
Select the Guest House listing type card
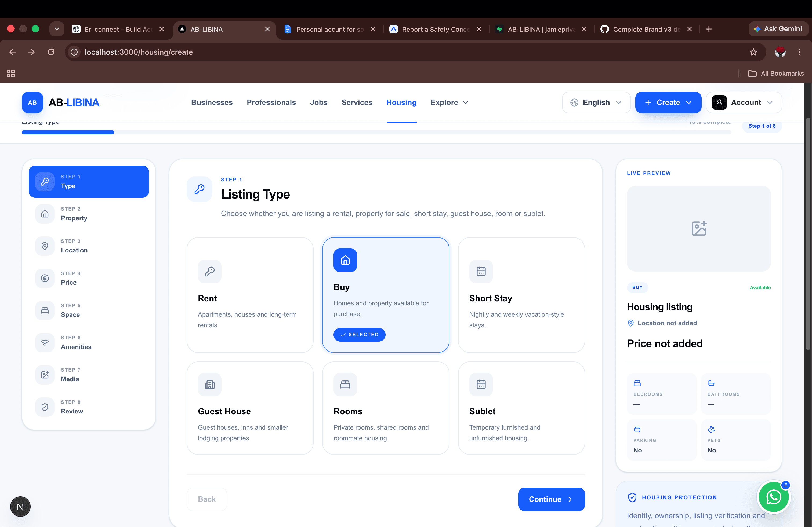[250, 408]
